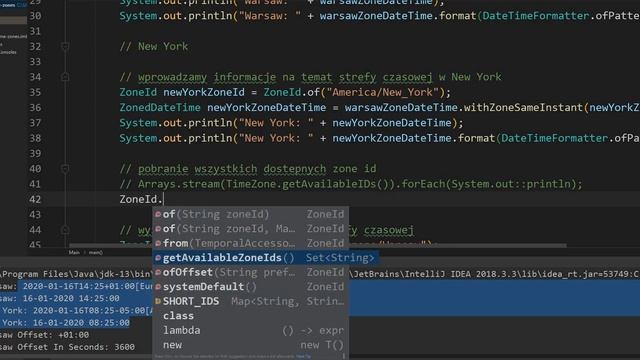Click the commented Arrays.stream line 41
Screen dimensions: 640x360
[351, 184]
